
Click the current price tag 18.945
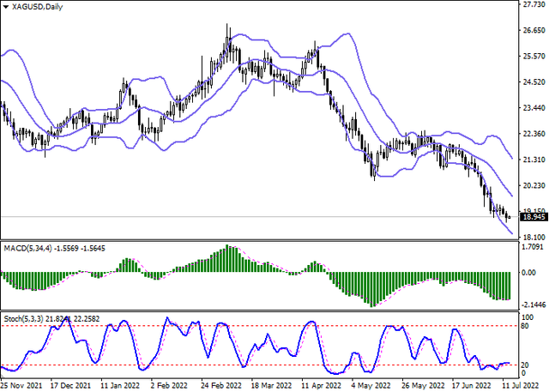(534, 217)
